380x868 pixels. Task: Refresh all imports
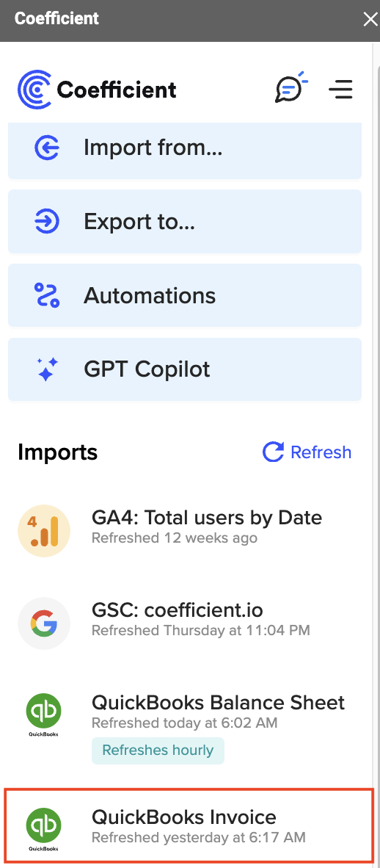coord(307,452)
